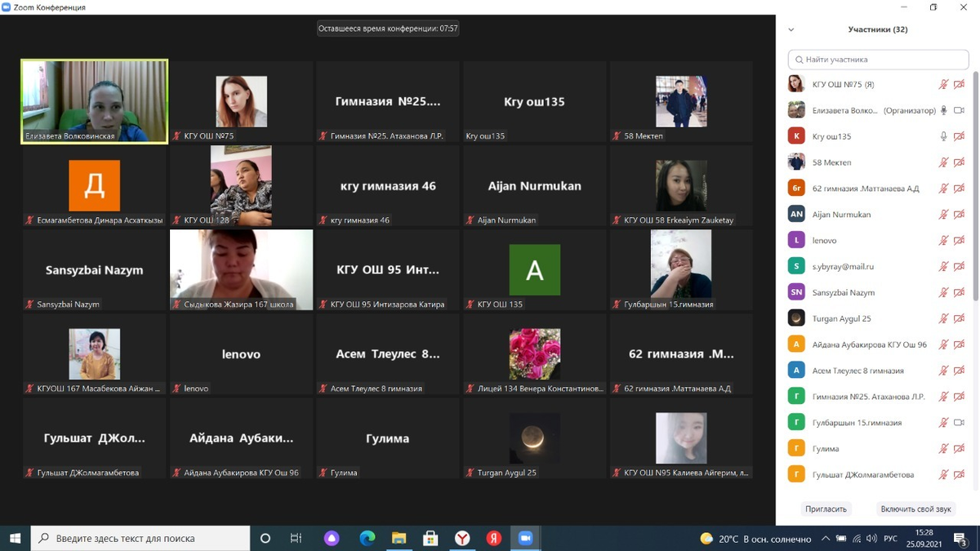Screen dimensions: 980x551
Task: Select participant Aijan Nurmukan in the list
Action: coord(841,215)
